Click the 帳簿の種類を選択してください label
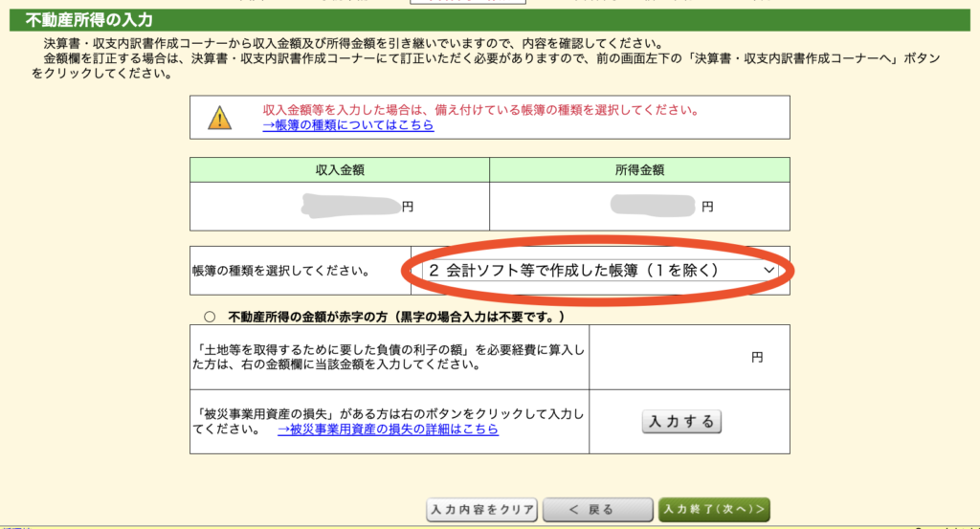This screenshot has width=980, height=529. pyautogui.click(x=281, y=272)
